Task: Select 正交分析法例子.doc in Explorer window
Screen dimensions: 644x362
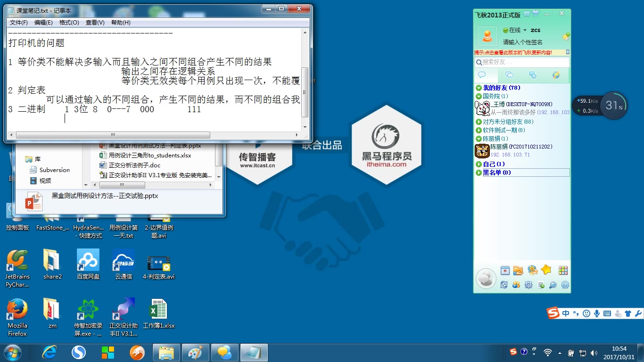Action: (131, 165)
